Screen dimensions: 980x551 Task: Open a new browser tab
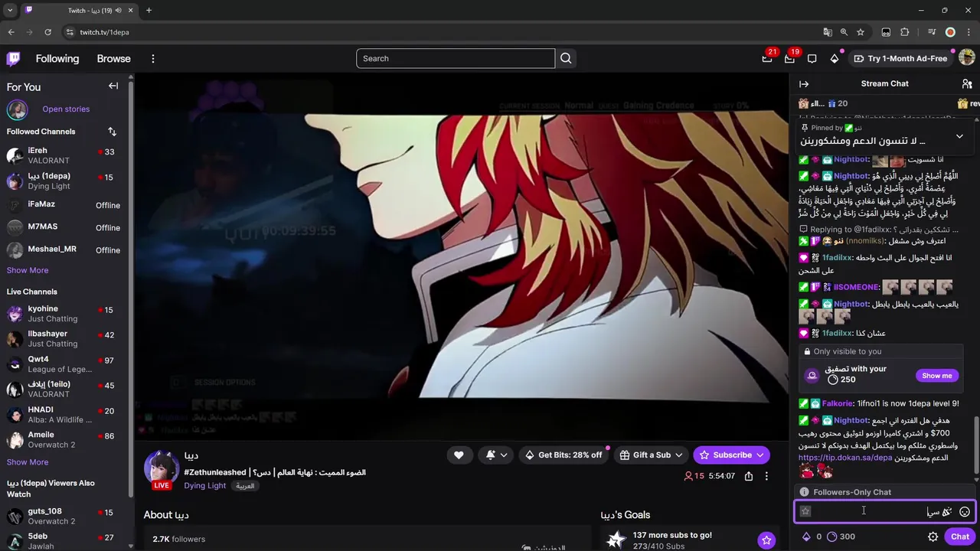click(149, 10)
